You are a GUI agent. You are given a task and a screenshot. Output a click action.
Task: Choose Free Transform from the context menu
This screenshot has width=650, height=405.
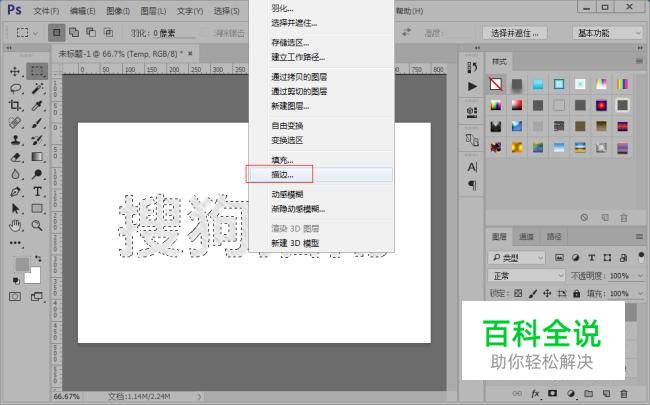click(x=320, y=126)
